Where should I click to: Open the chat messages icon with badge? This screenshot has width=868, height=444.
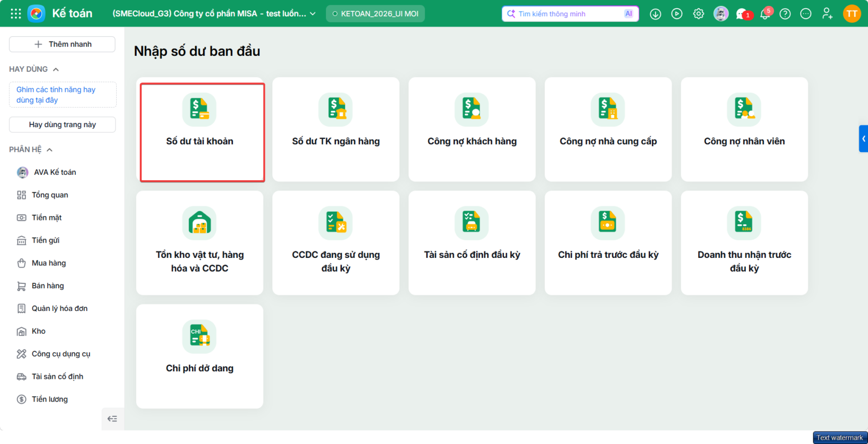[743, 14]
